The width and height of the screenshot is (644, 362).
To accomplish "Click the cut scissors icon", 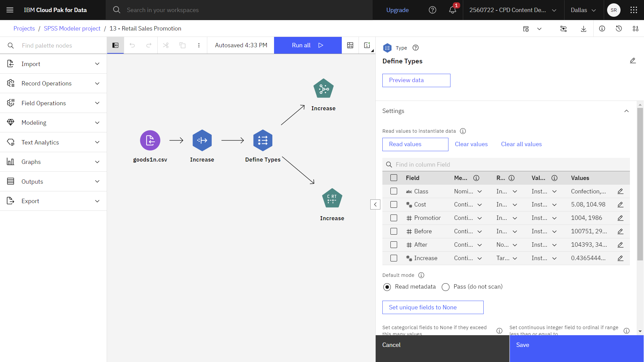I will [166, 45].
